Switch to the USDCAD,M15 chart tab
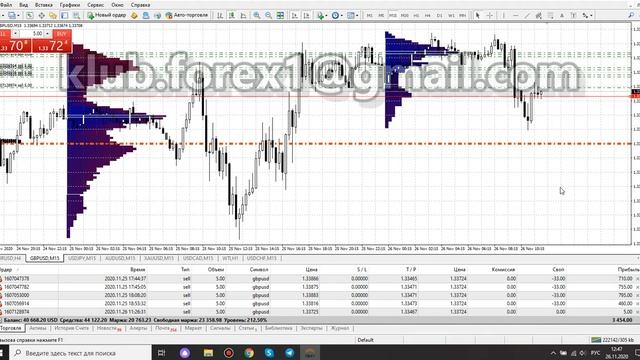 point(198,258)
